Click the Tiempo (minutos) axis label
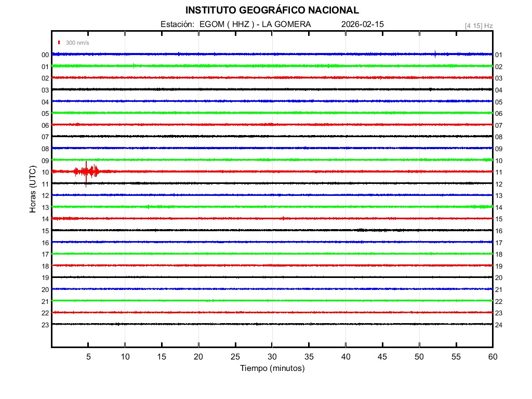 pyautogui.click(x=272, y=368)
